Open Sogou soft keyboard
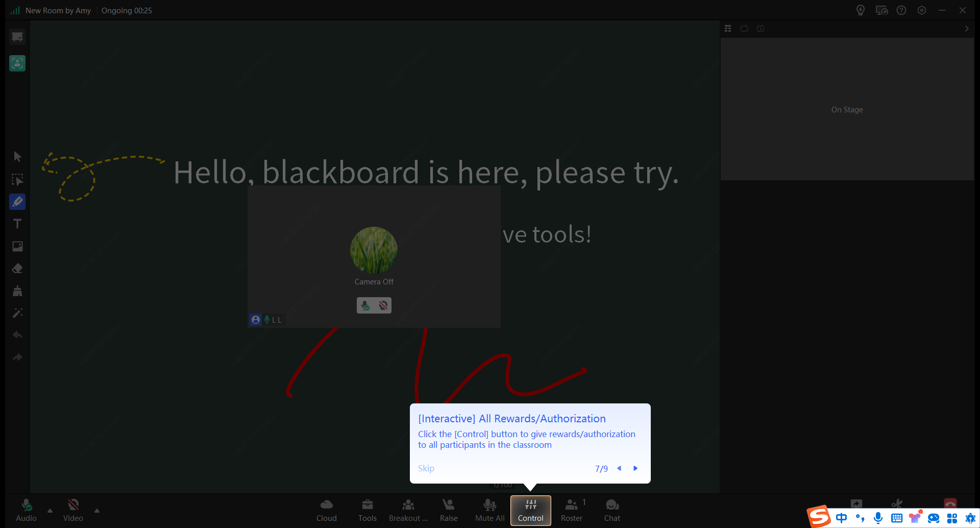 897,518
